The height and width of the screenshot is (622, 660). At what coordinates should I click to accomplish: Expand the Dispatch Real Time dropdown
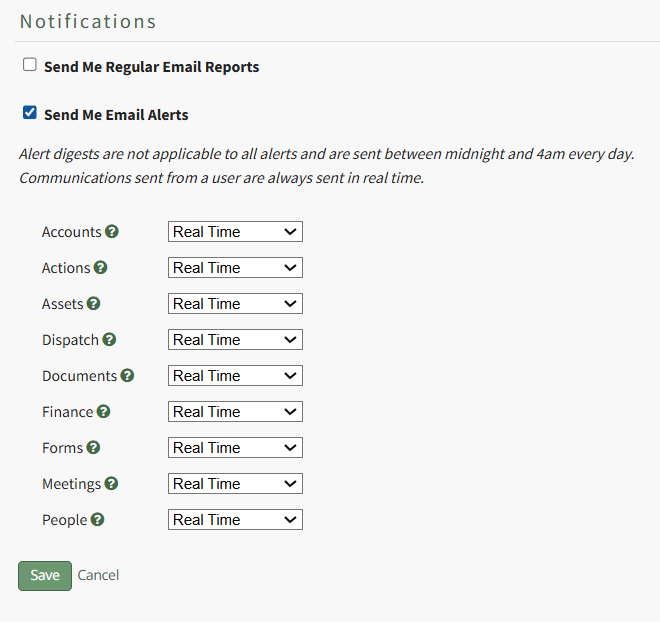(235, 340)
